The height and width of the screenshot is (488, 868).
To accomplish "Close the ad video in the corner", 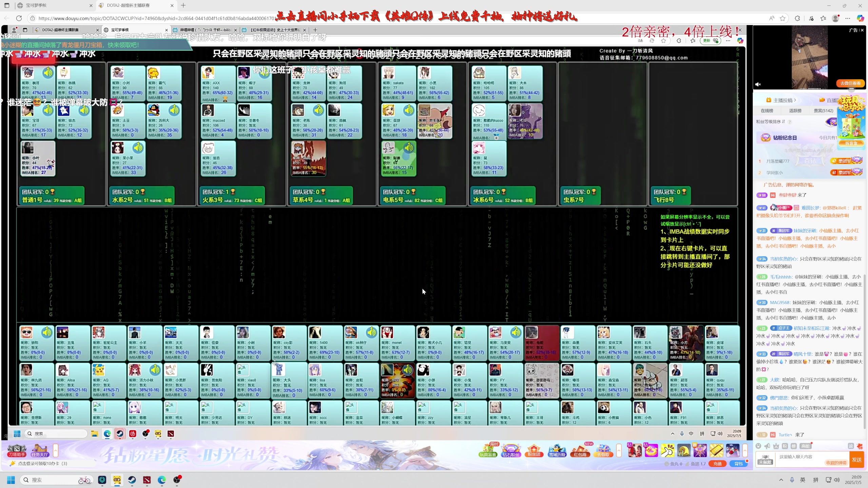I will [862, 30].
